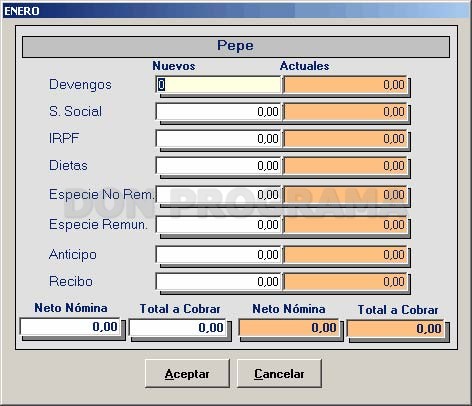Image resolution: width=472 pixels, height=406 pixels.
Task: Click the orange Total a Cobrar field
Action: pos(396,329)
